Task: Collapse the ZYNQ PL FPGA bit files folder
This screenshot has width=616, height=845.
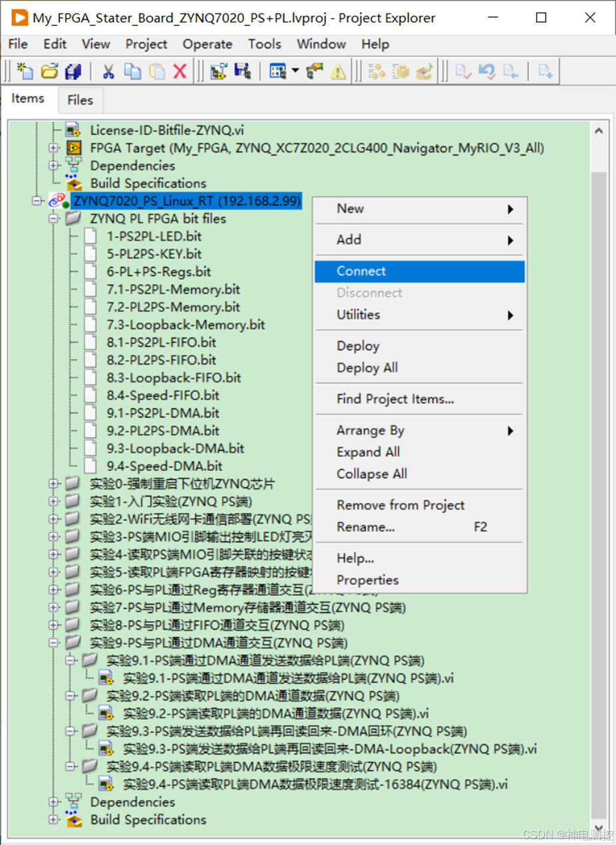Action: tap(54, 219)
